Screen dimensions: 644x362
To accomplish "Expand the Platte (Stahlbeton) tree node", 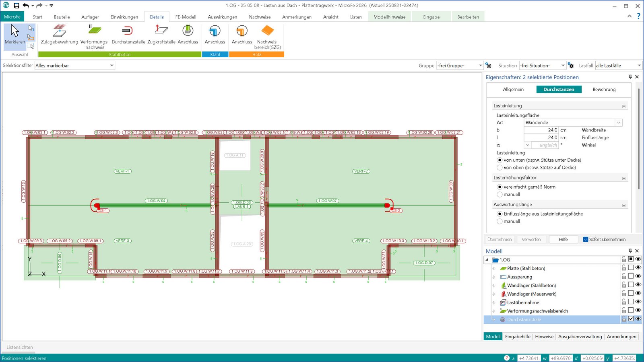I will click(494, 268).
